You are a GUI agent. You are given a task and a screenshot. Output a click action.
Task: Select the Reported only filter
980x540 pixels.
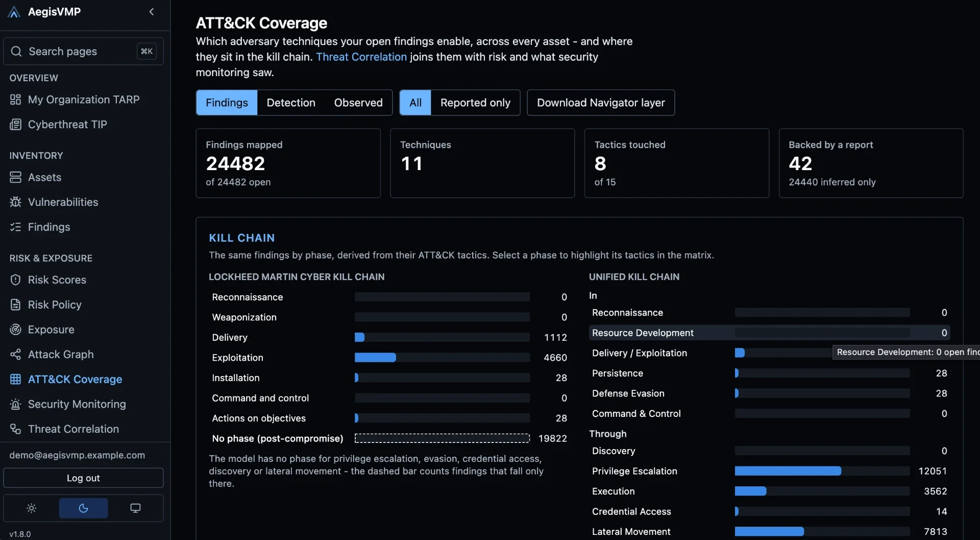475,103
